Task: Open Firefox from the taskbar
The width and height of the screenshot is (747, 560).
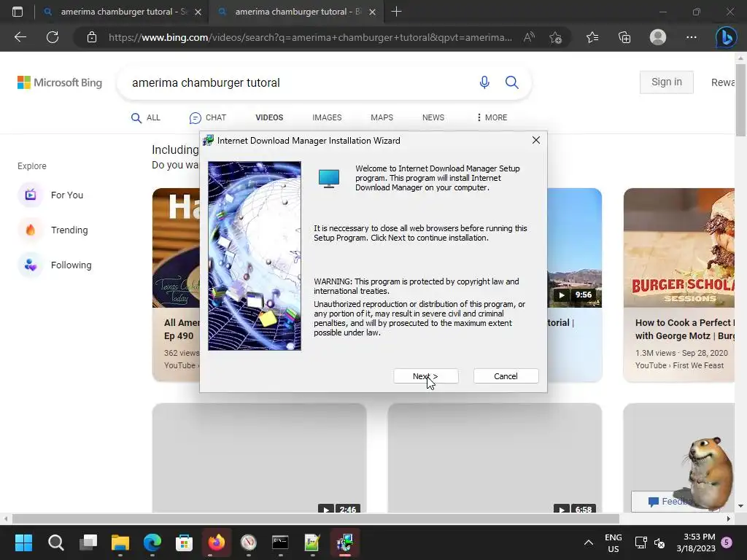Action: (x=216, y=542)
